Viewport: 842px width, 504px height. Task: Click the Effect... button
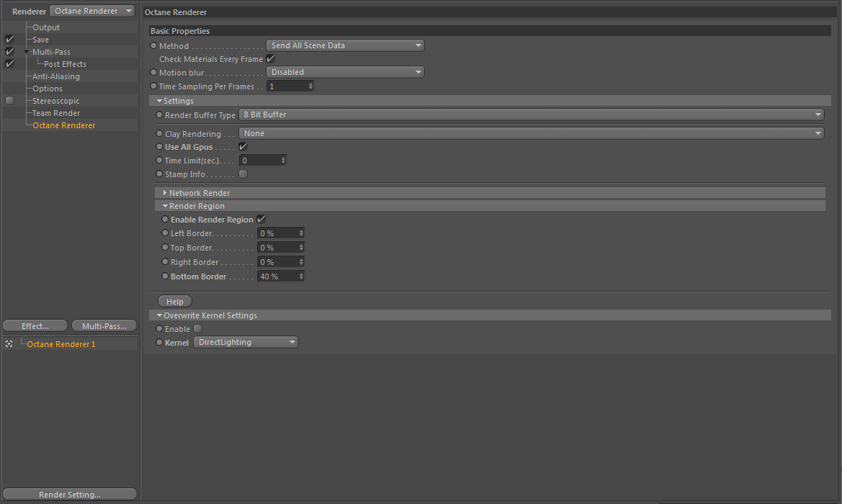point(35,326)
